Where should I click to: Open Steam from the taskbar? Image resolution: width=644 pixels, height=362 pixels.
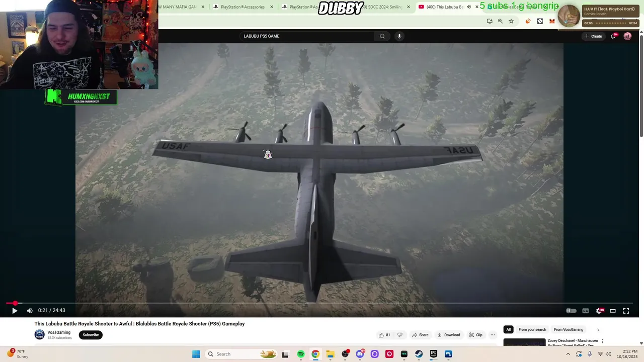tap(419, 354)
